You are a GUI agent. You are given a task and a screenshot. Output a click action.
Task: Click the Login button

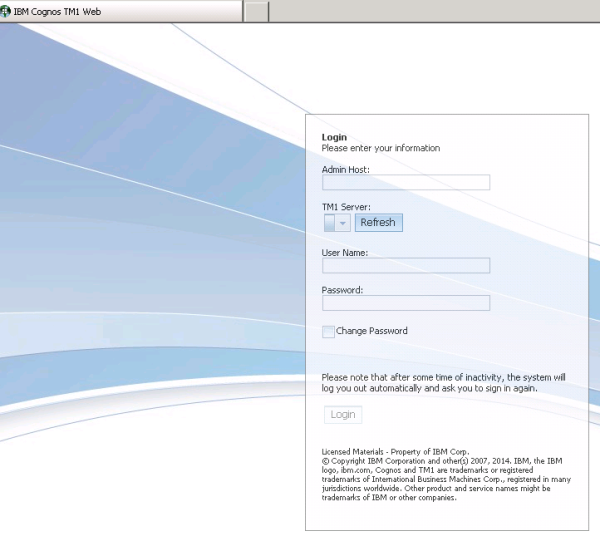pos(343,414)
